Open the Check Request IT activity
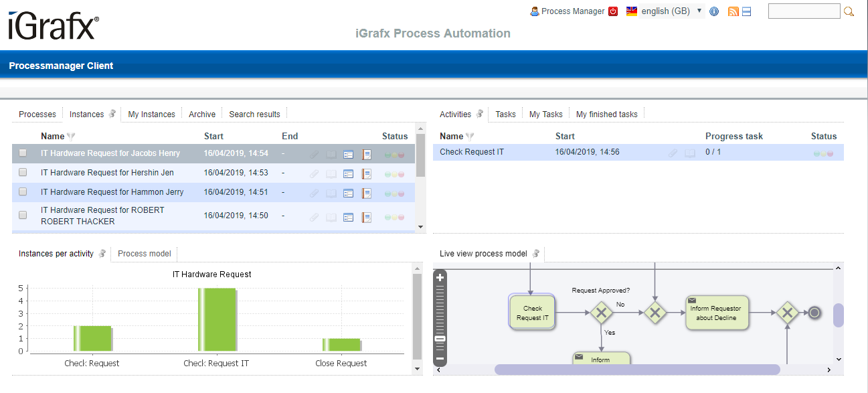 click(x=472, y=152)
